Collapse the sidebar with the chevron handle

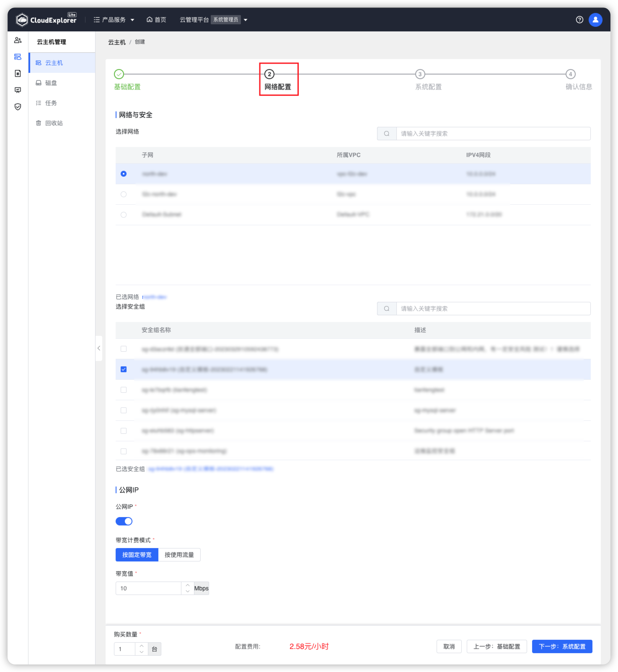click(x=99, y=348)
